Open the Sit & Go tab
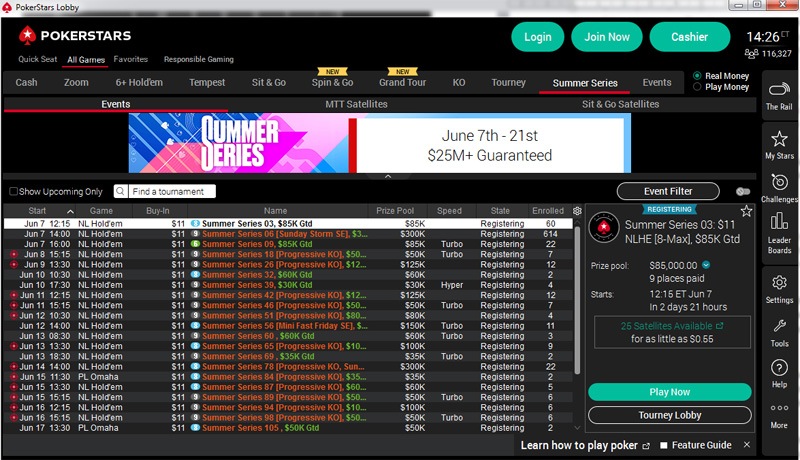800x460 pixels. (x=268, y=82)
